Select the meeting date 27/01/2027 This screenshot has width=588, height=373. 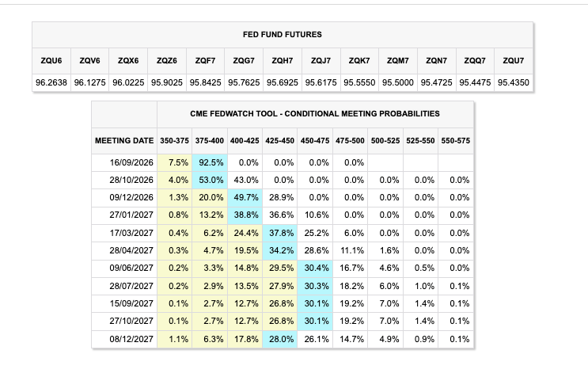(124, 215)
